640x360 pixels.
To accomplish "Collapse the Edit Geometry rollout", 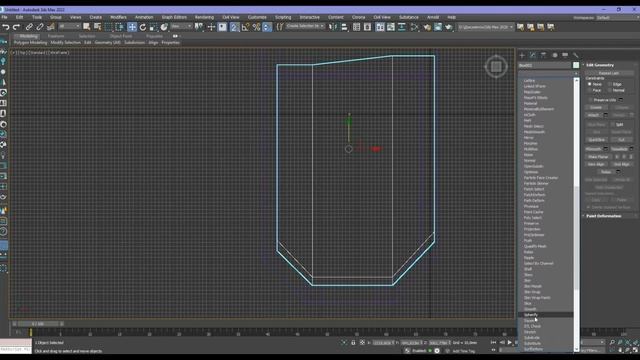I will (x=600, y=65).
